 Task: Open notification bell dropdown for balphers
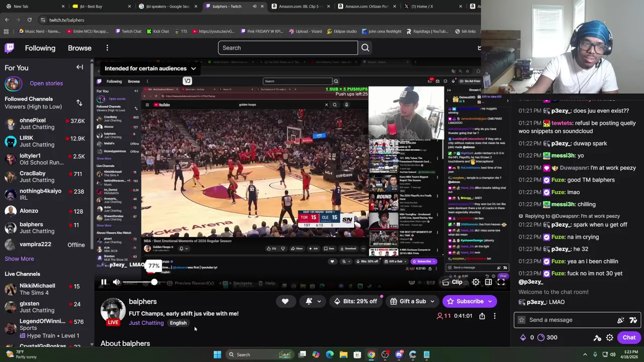tap(313, 301)
